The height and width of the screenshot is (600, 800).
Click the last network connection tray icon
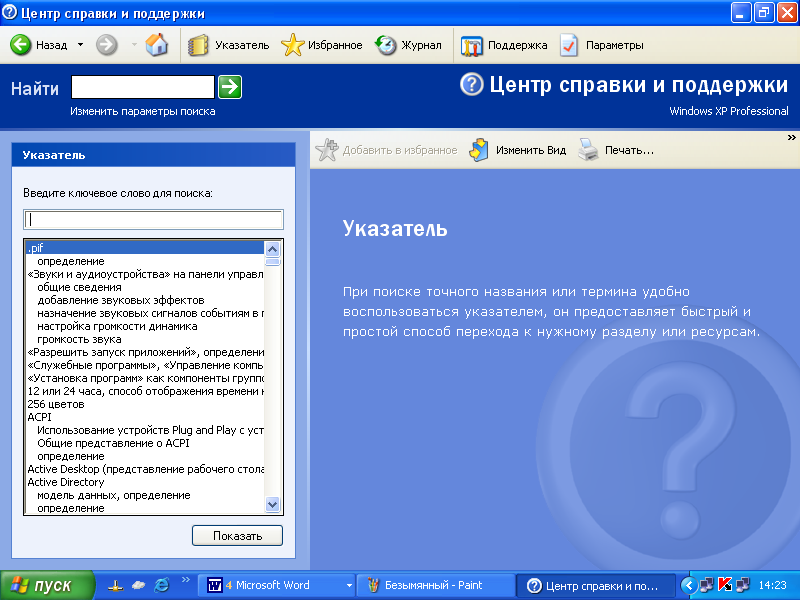pyautogui.click(x=743, y=585)
